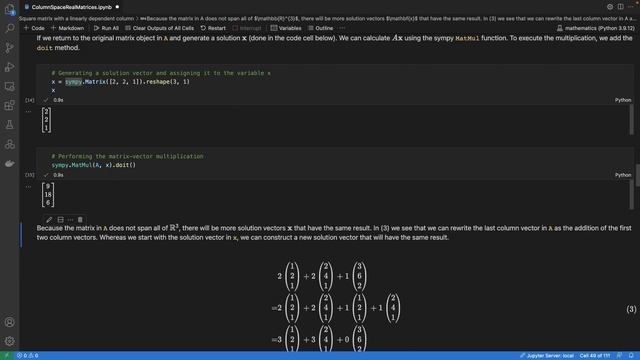Edit the markdown cell with pencil icon
The image size is (640, 360).
49,220
